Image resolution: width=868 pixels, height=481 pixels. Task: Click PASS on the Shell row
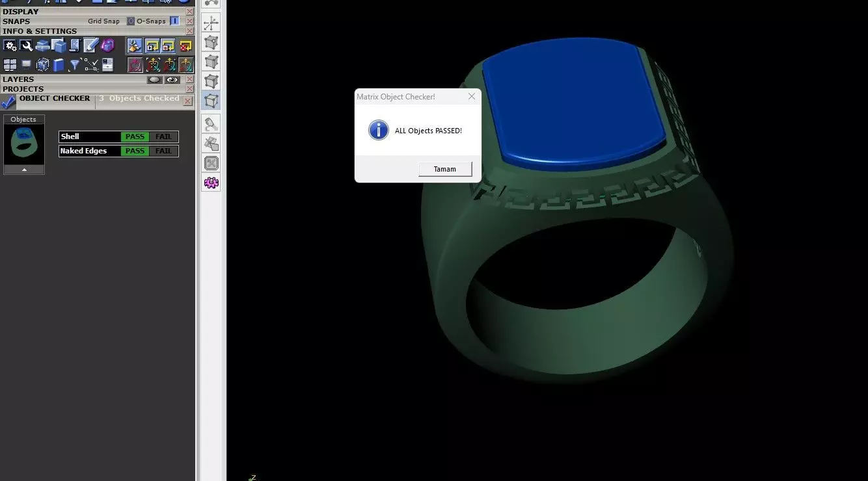click(135, 136)
